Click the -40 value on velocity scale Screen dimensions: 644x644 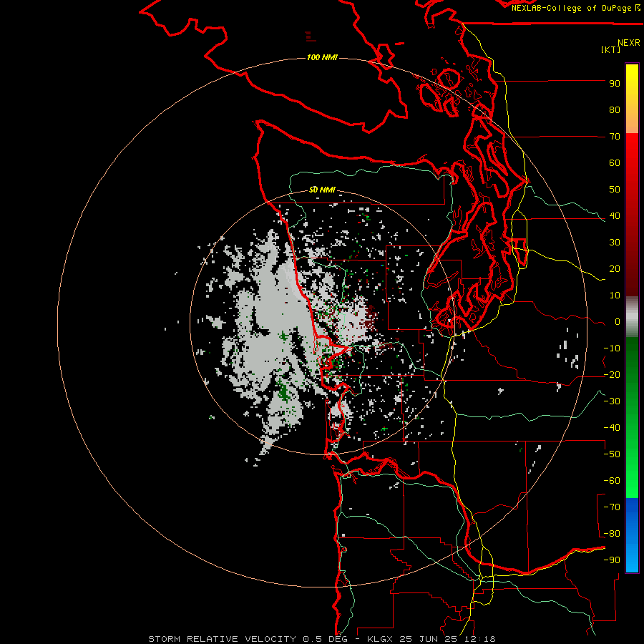tap(612, 428)
